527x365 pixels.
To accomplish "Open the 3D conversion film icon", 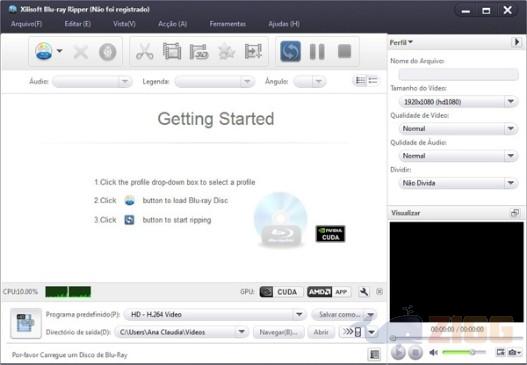I will (199, 52).
